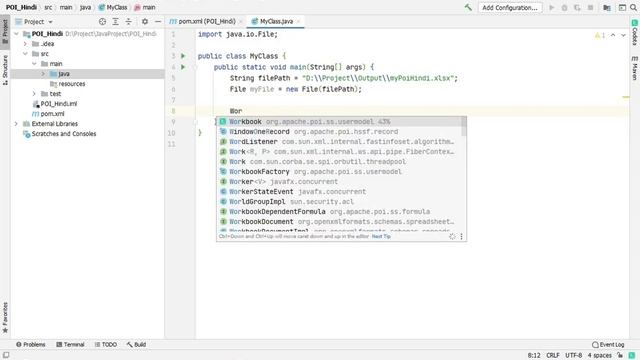
Task: Click Next Tip link in completion popup
Action: 381,236
